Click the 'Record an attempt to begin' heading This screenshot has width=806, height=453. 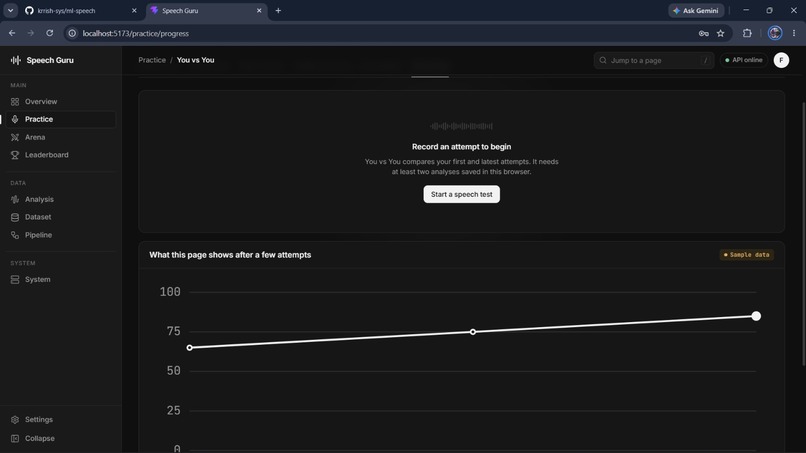click(x=461, y=147)
